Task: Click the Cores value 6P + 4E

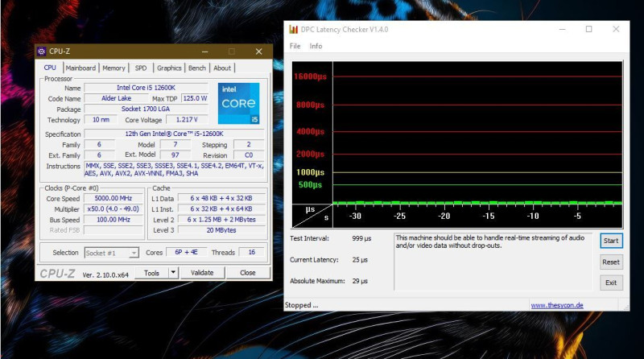Action: coord(186,252)
